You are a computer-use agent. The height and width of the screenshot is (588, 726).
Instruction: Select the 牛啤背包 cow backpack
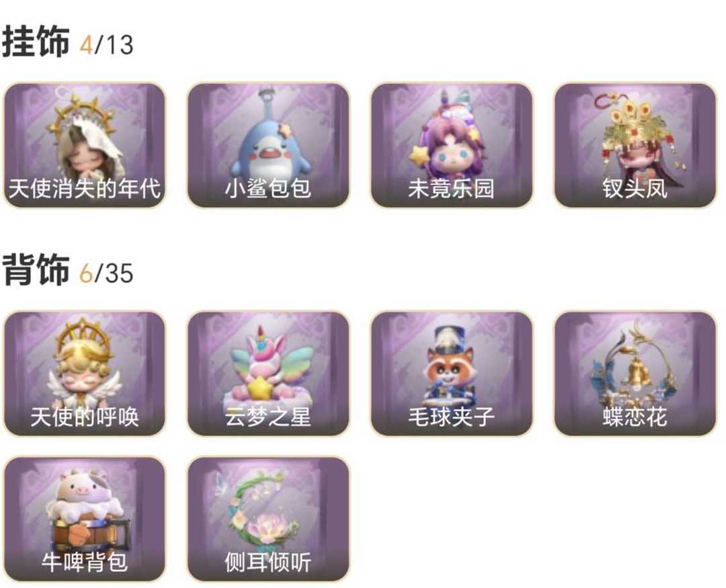click(84, 519)
